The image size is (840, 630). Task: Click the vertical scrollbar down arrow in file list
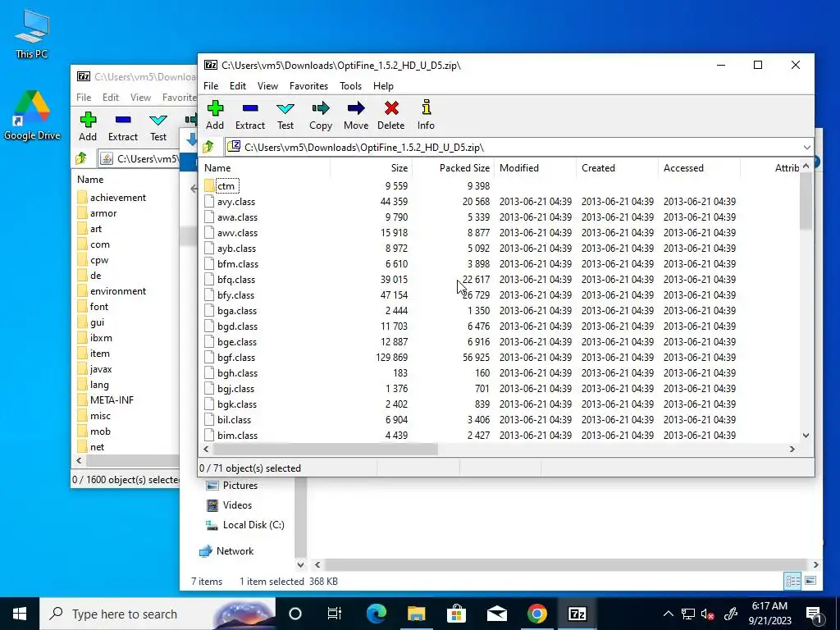pos(806,436)
